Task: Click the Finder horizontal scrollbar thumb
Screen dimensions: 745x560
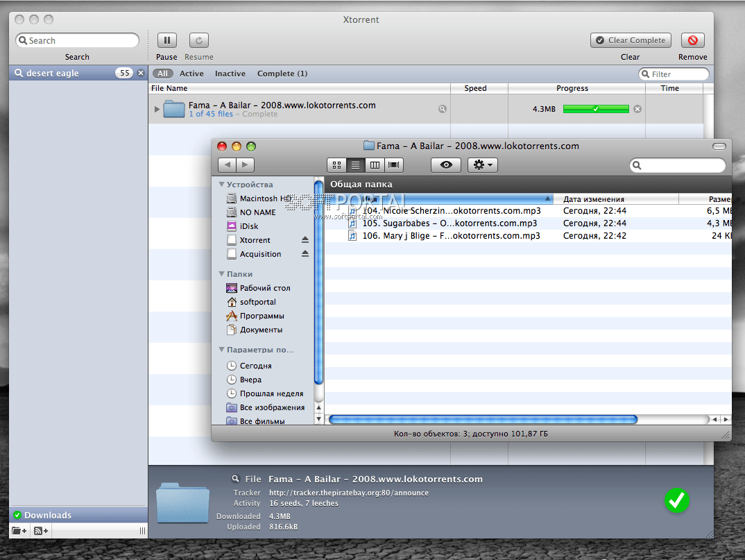Action: (483, 419)
